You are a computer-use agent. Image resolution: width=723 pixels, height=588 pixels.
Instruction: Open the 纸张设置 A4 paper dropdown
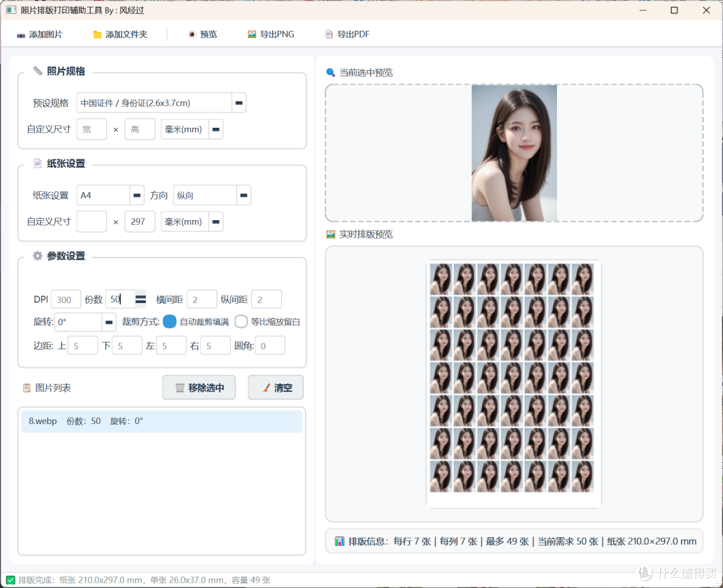(137, 195)
